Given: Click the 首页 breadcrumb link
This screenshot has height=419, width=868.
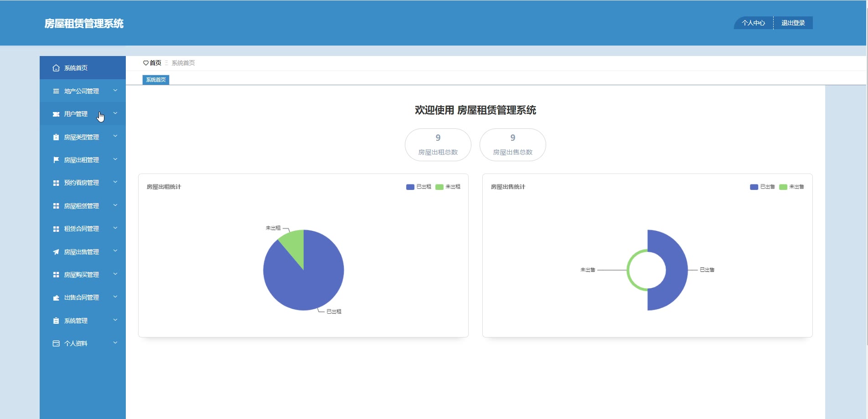Looking at the screenshot, I should click(x=155, y=63).
